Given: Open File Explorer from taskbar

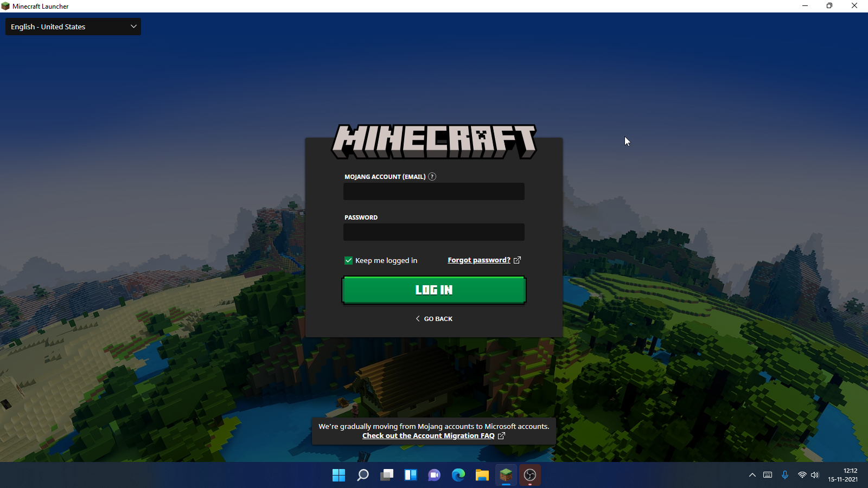Looking at the screenshot, I should point(482,475).
